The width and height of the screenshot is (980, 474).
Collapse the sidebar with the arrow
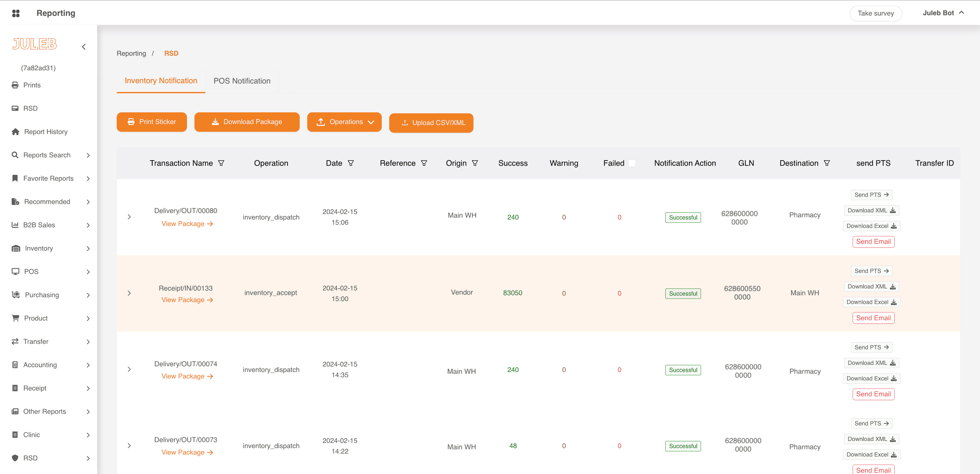tap(84, 47)
